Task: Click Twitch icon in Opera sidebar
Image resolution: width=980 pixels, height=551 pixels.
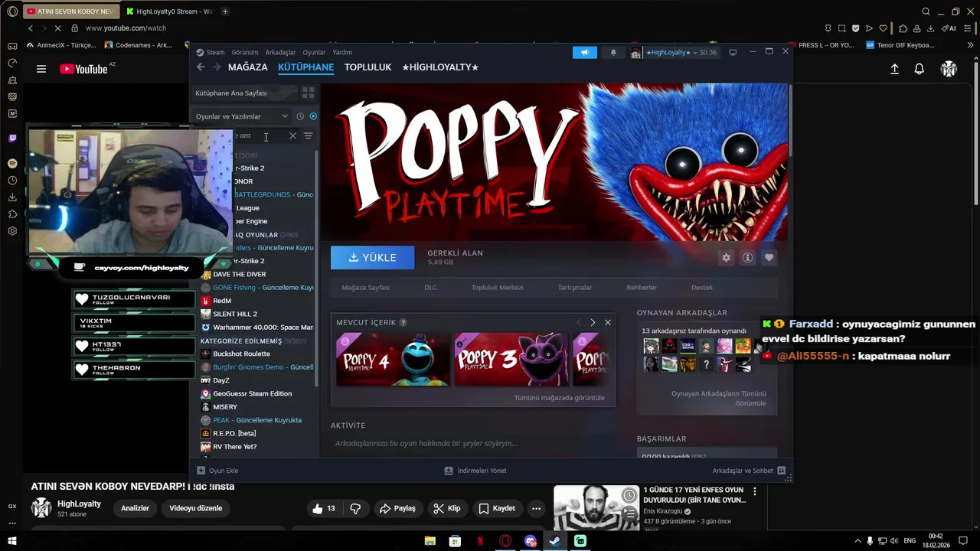Action: (x=12, y=139)
